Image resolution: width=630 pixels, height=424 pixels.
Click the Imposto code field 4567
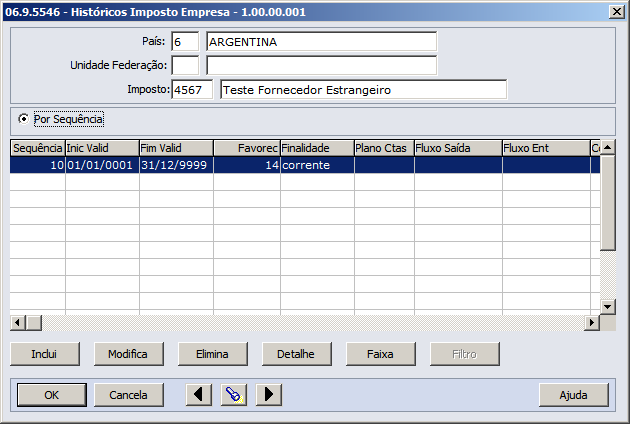click(x=192, y=89)
